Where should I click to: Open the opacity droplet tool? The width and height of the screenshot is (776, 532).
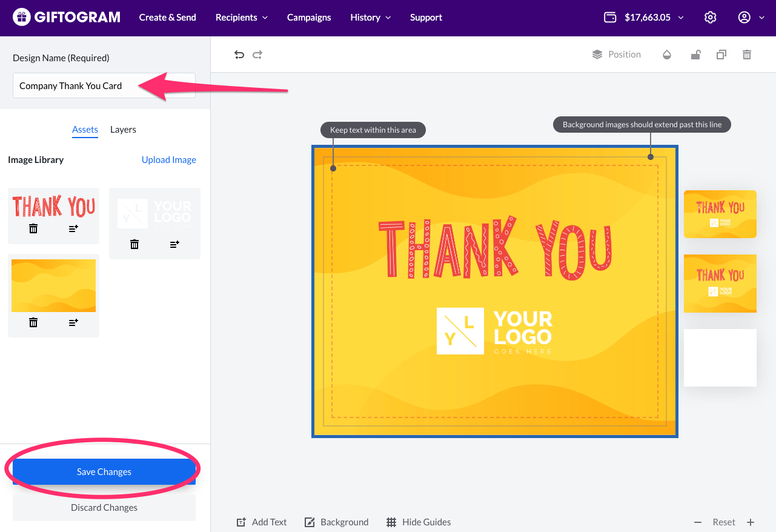click(667, 55)
